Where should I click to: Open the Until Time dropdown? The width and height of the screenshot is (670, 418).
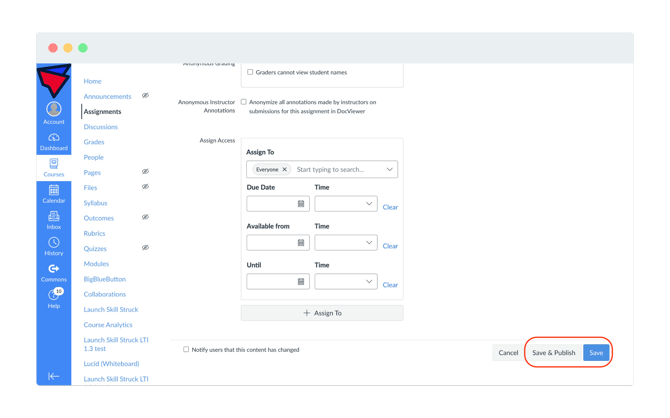pyautogui.click(x=346, y=282)
